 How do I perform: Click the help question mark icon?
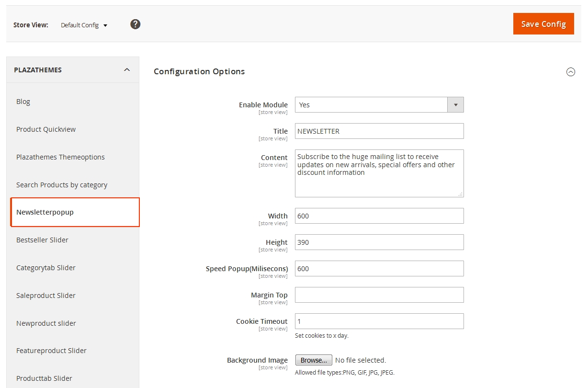tap(136, 24)
